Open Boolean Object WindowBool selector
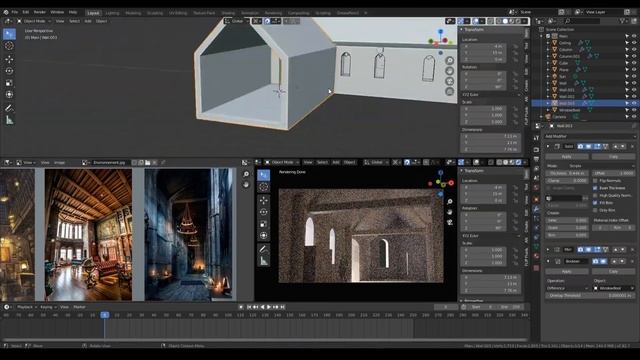The image size is (640, 360). pos(614,288)
